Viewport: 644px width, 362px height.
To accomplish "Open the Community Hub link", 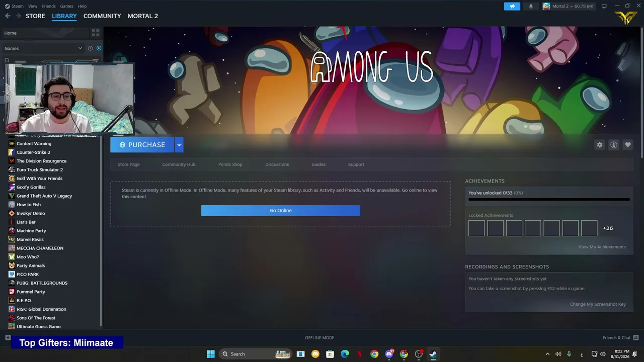I will coord(179,164).
